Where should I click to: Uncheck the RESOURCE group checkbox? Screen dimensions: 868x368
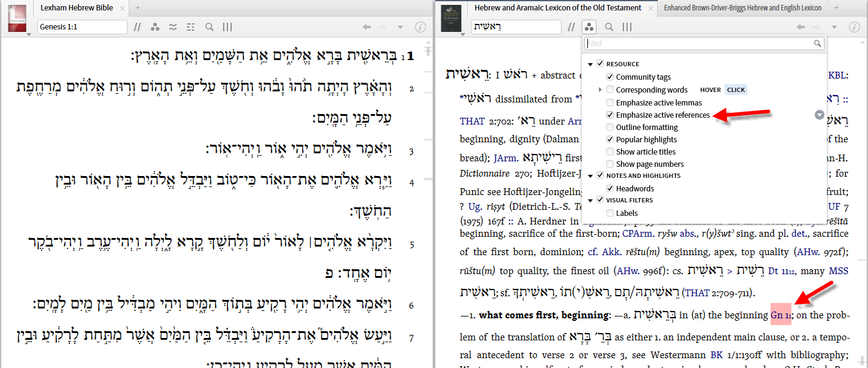tap(600, 64)
